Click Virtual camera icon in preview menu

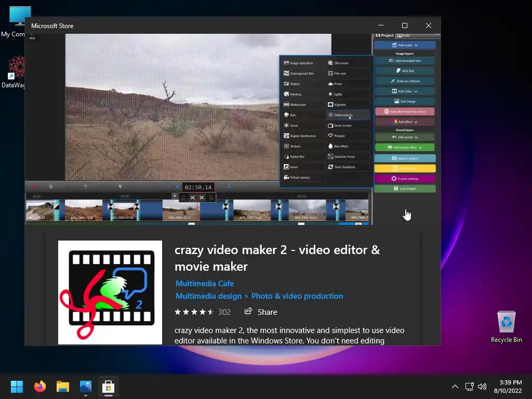click(286, 178)
